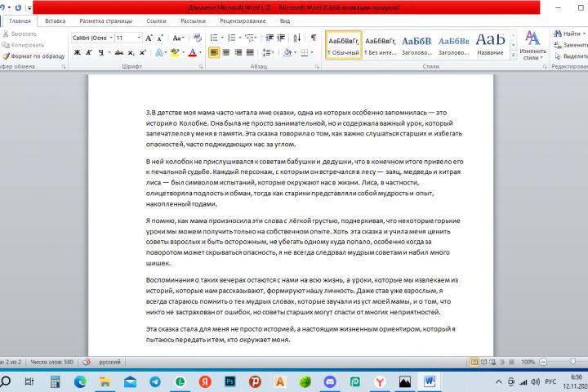
Task: Switch to Print Layout view in status bar
Action: coord(474,362)
